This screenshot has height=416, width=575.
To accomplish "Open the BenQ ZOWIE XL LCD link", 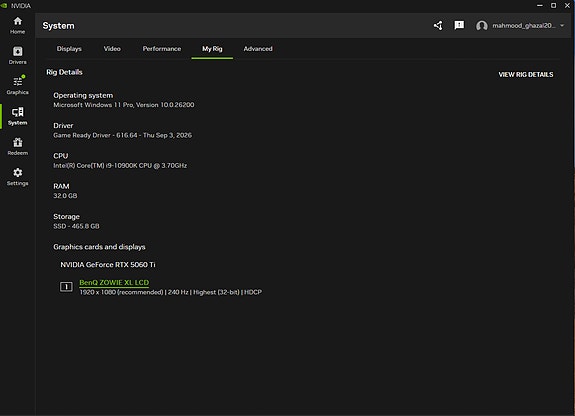I will click(x=114, y=282).
